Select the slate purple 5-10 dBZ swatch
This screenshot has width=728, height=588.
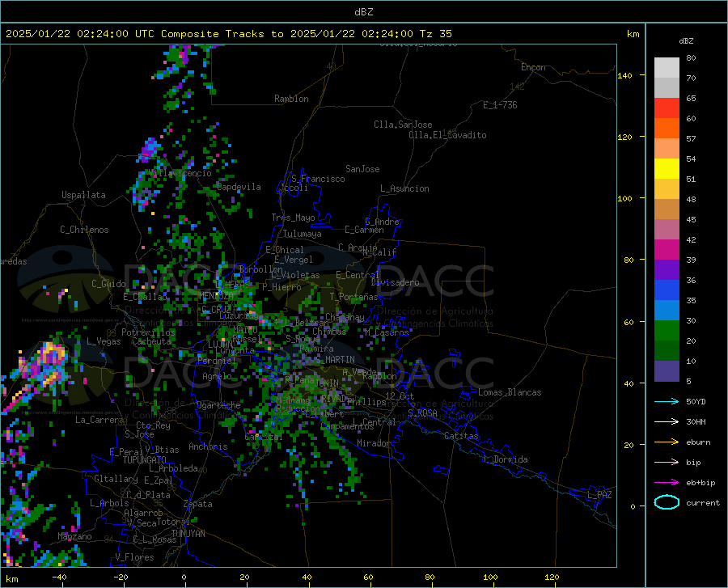[667, 371]
